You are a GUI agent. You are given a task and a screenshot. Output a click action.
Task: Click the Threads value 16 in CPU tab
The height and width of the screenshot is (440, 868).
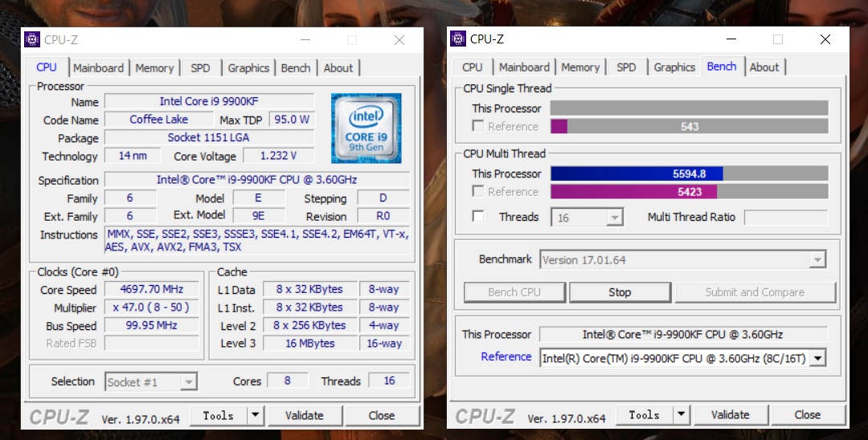point(390,381)
